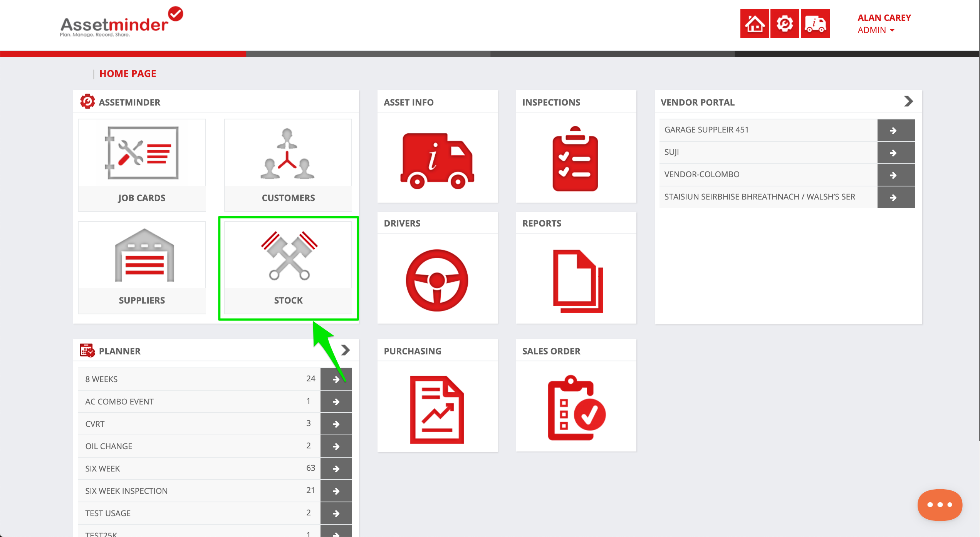Click the Assetminder gear icon in the panel header
The image size is (980, 537).
[87, 102]
